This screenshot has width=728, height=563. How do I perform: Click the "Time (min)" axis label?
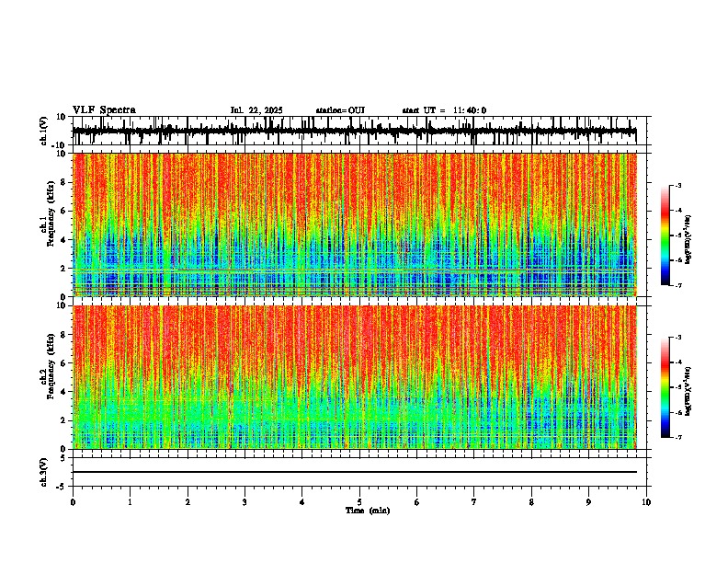point(368,511)
